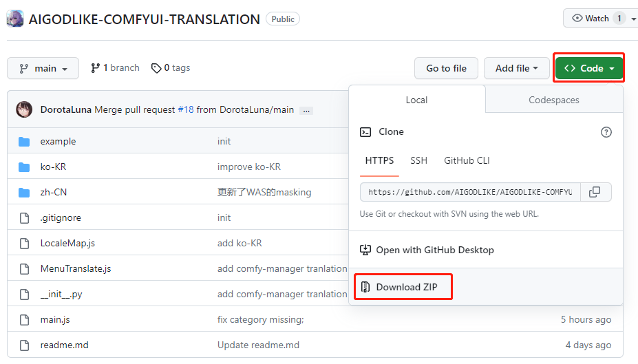Click Open with GitHub Desktop

tap(434, 250)
